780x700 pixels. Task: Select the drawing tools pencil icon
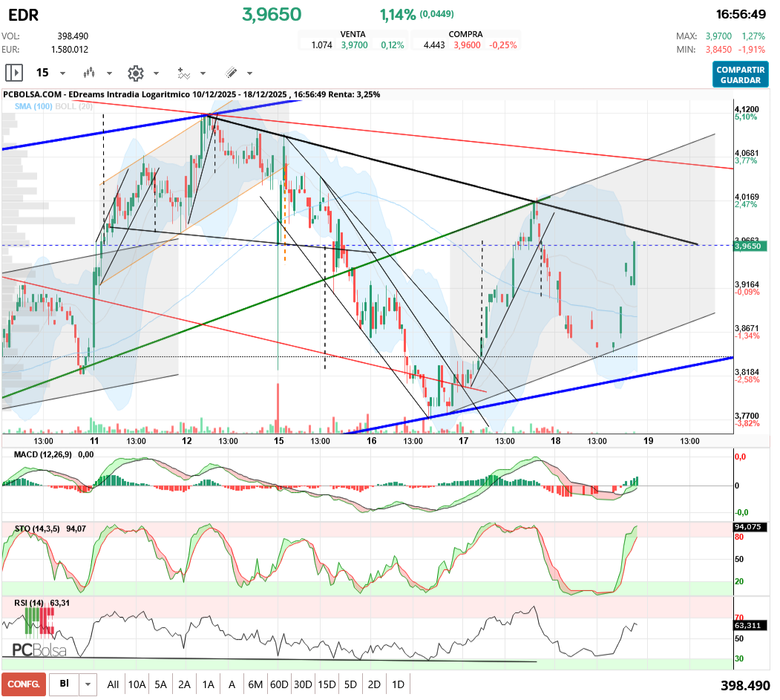[231, 72]
